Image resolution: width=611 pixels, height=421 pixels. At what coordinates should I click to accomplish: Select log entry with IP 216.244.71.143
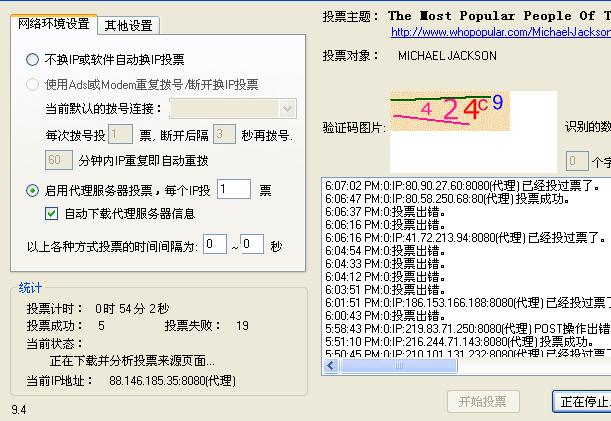(460, 341)
